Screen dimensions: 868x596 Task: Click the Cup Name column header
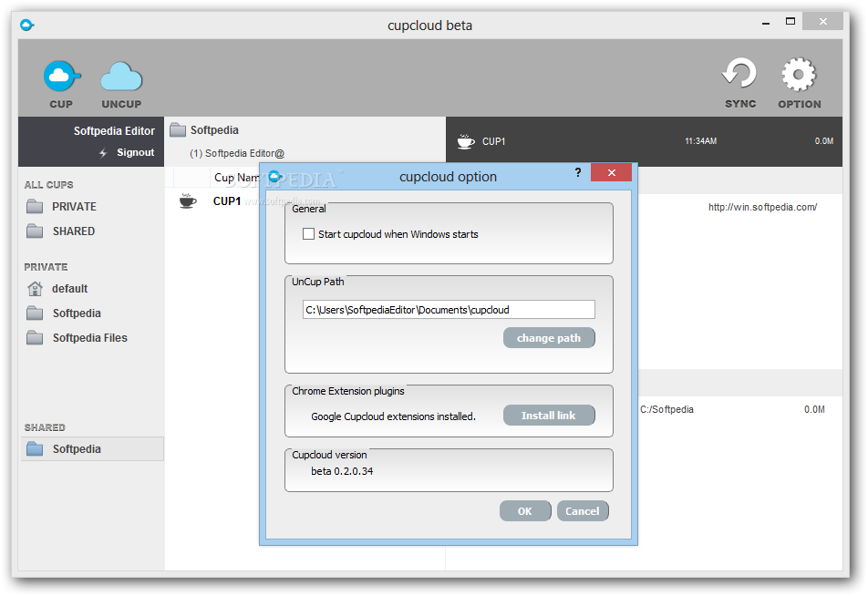236,178
